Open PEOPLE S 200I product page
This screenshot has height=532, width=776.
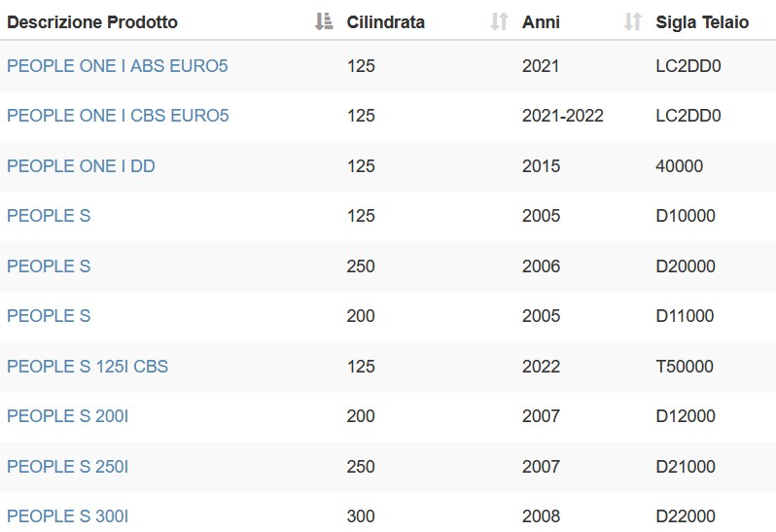(x=68, y=415)
